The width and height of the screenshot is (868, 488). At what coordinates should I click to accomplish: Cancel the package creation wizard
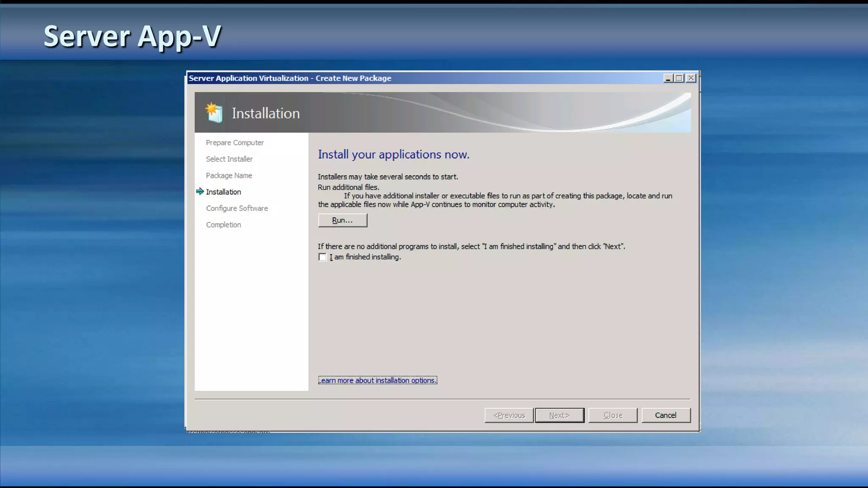click(x=666, y=415)
